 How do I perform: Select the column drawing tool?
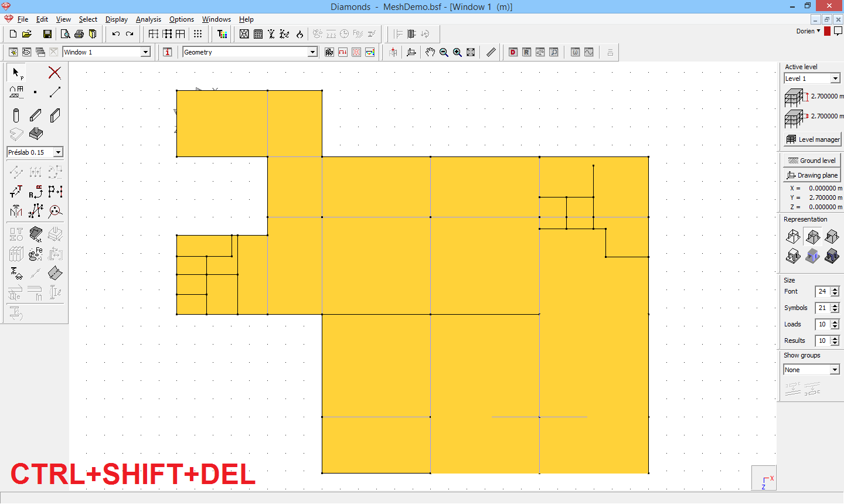[16, 115]
